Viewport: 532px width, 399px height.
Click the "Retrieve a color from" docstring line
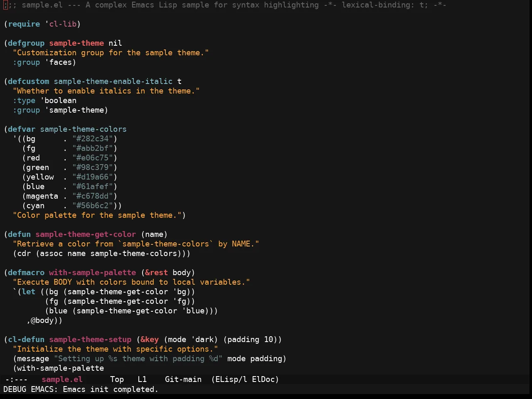pos(136,244)
